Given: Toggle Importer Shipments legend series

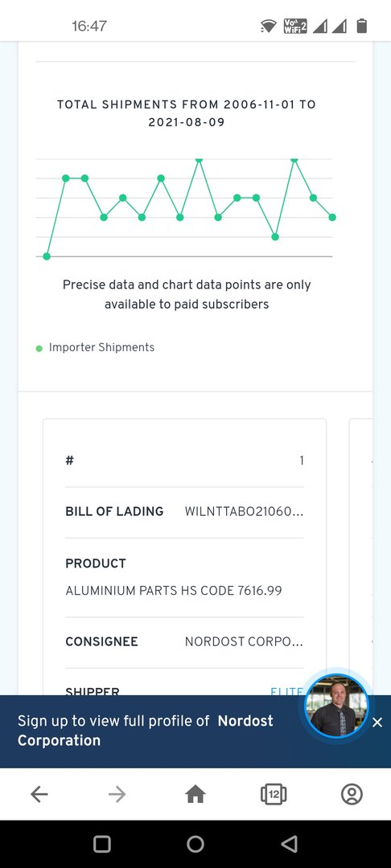Looking at the screenshot, I should pos(95,348).
